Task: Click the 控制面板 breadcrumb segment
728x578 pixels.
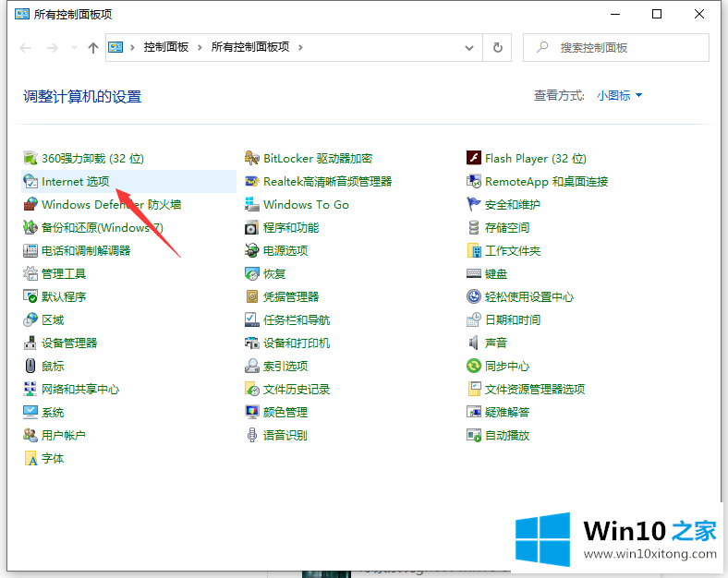Action: tap(166, 47)
